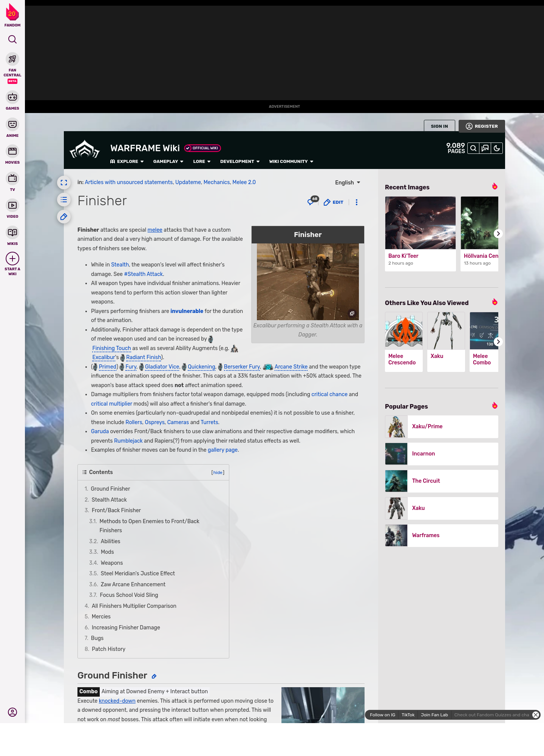Click Join Fan Lab
The image size is (544, 756).
point(434,715)
